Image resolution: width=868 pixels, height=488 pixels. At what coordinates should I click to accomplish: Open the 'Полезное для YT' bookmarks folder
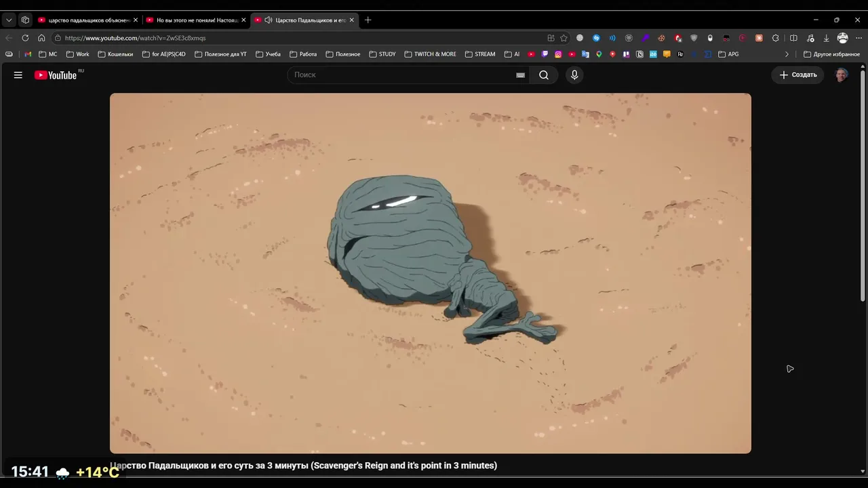(220, 54)
